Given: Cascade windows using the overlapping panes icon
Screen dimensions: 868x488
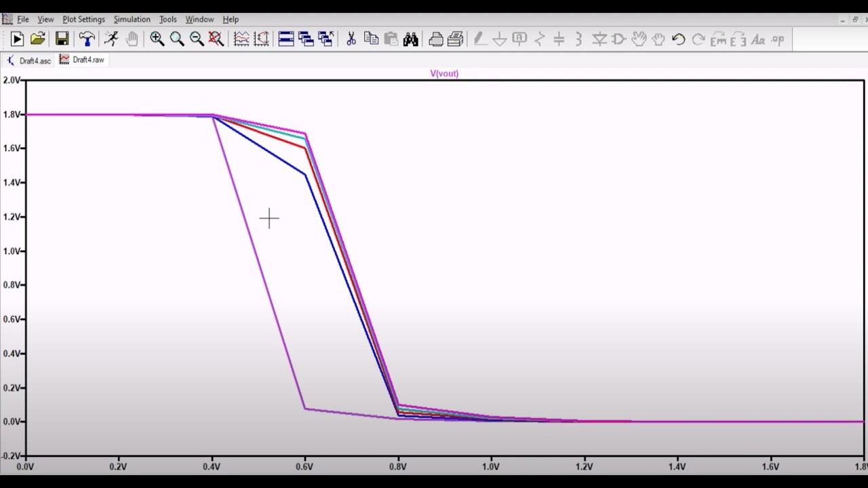Looking at the screenshot, I should [x=306, y=39].
